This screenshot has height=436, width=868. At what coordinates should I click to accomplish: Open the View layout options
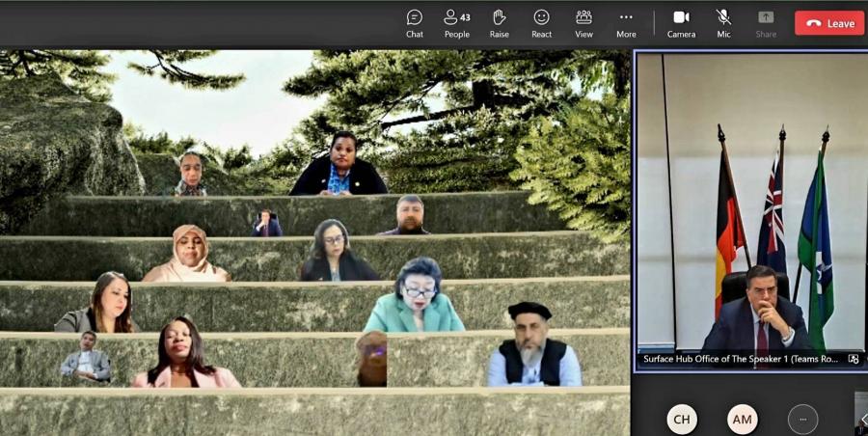tap(583, 23)
